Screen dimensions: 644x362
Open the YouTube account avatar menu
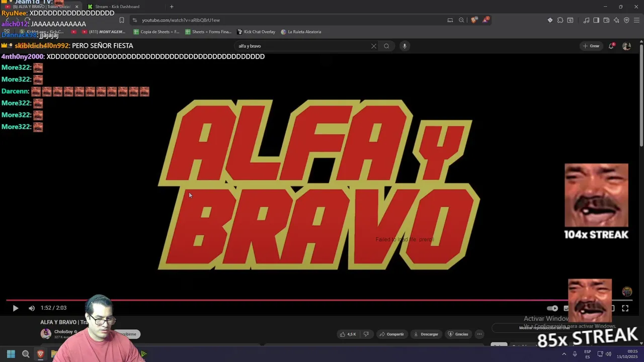coord(626,46)
